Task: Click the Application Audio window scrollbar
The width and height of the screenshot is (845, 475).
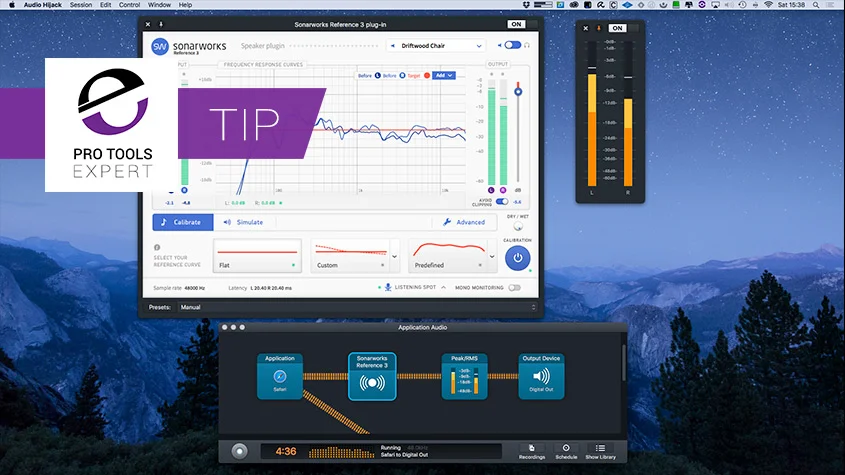Action: point(624,362)
